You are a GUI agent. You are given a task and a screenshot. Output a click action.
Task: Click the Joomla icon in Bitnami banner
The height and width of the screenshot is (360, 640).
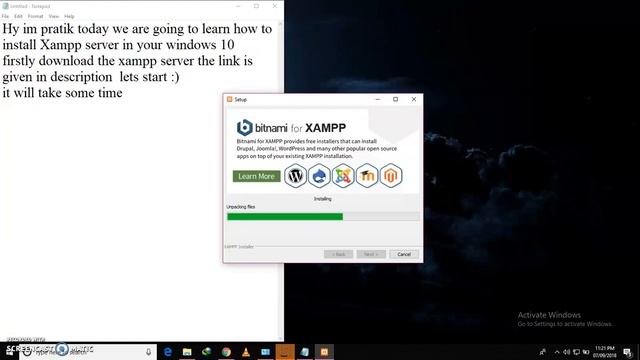point(343,176)
